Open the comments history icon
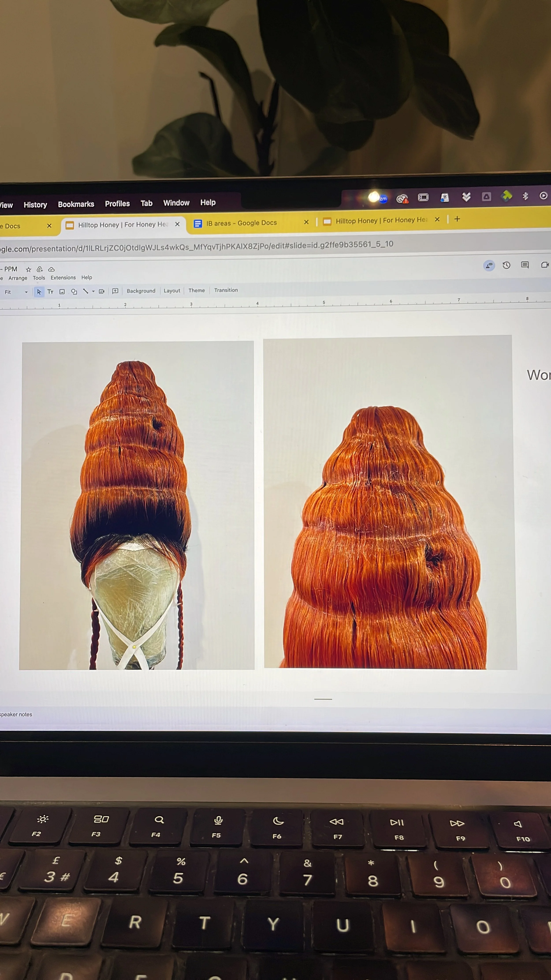The image size is (551, 980). pos(525,265)
